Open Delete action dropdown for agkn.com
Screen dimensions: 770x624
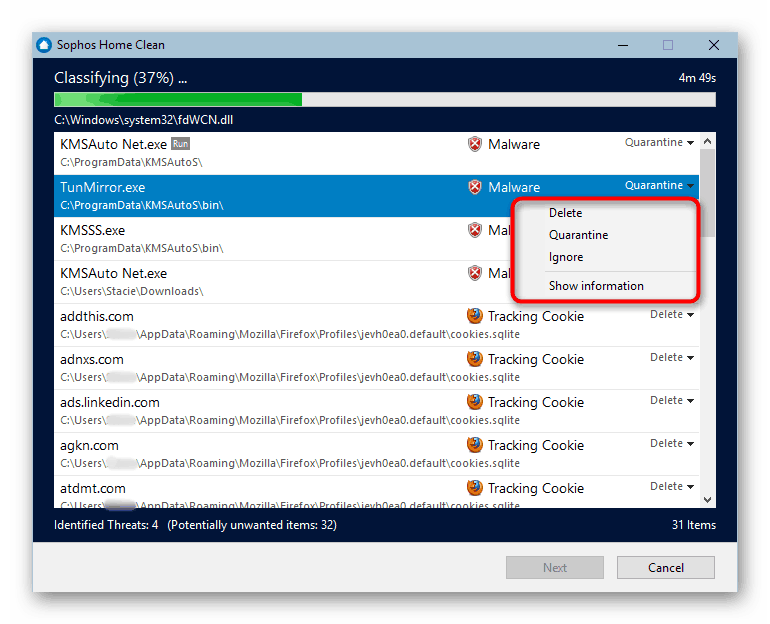672,443
